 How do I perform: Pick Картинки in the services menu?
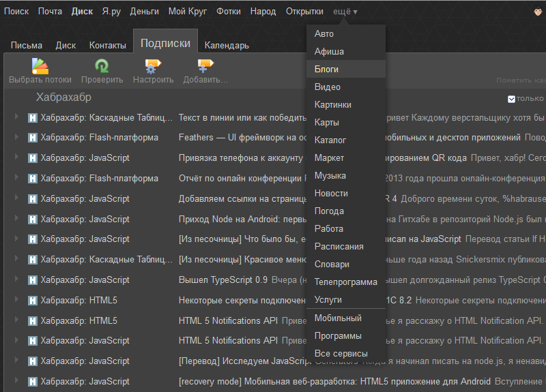346,104
